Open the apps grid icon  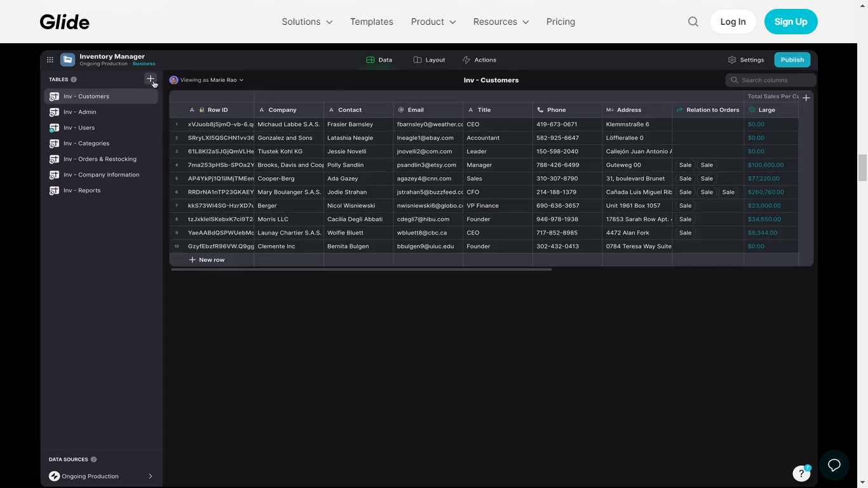point(50,60)
